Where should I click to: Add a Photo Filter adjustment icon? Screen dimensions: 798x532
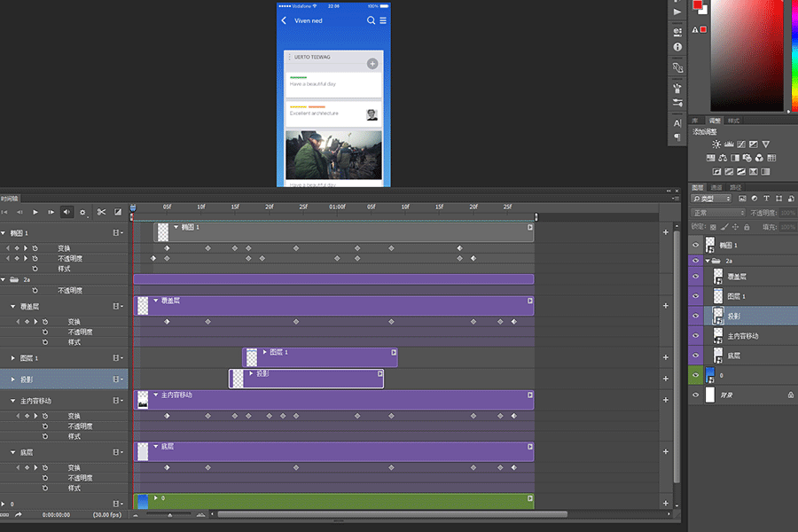[747, 158]
